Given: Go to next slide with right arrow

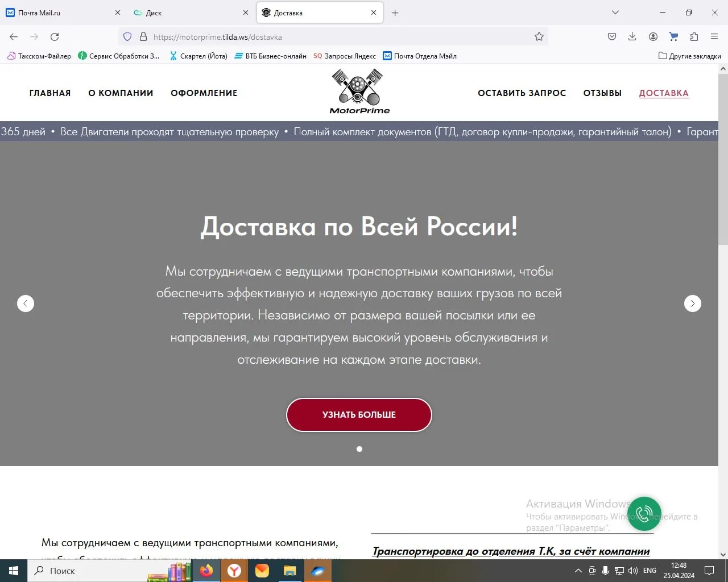Looking at the screenshot, I should click(692, 304).
